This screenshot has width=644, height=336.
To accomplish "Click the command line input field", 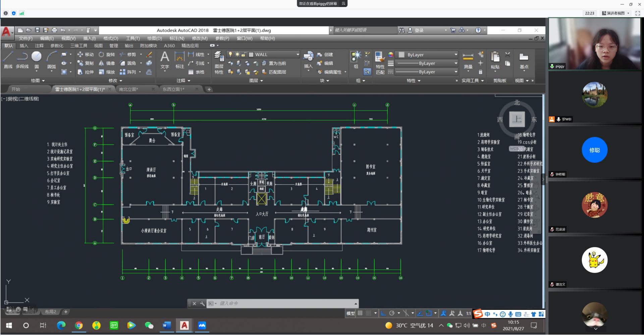I will [x=285, y=304].
